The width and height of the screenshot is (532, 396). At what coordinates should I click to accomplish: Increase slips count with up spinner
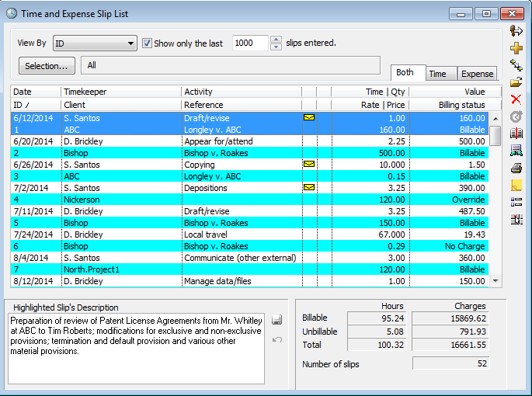(276, 40)
